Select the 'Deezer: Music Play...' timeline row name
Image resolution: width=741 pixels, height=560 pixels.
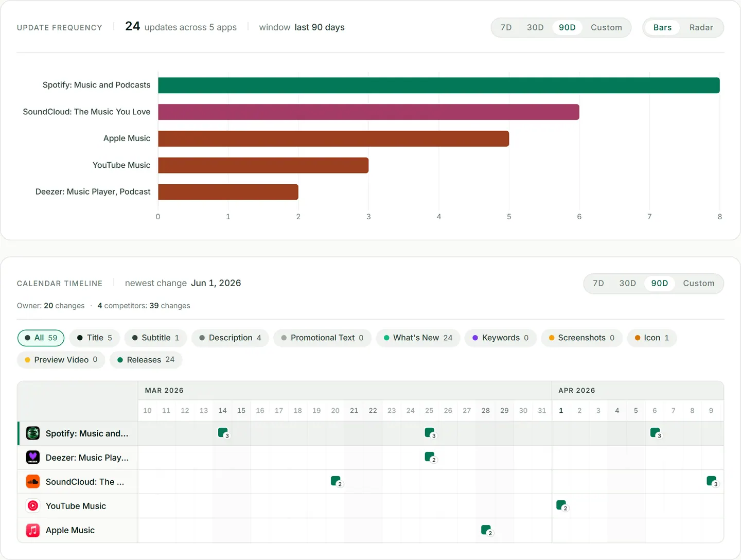point(87,458)
